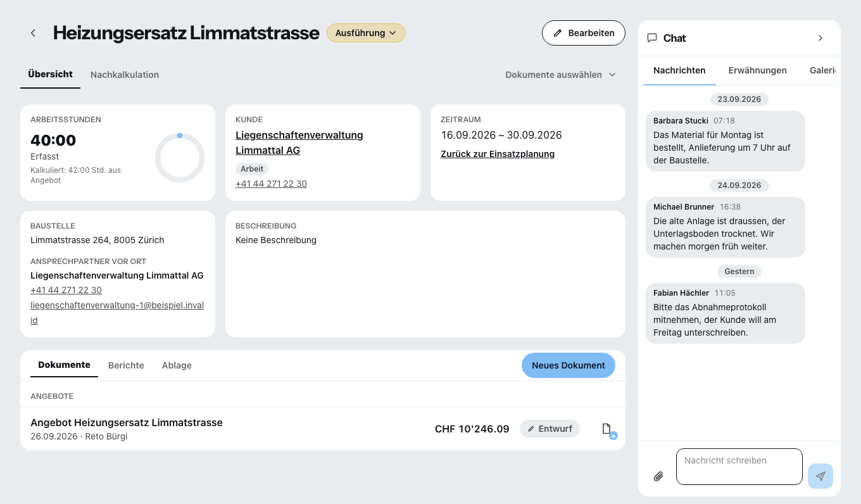
Task: Click the CHF 10'246.09 amount
Action: point(472,429)
